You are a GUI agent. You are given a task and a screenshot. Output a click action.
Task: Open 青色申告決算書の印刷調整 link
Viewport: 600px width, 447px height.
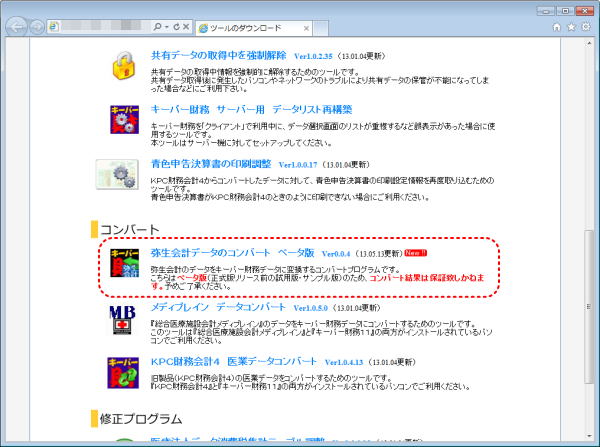click(x=211, y=164)
